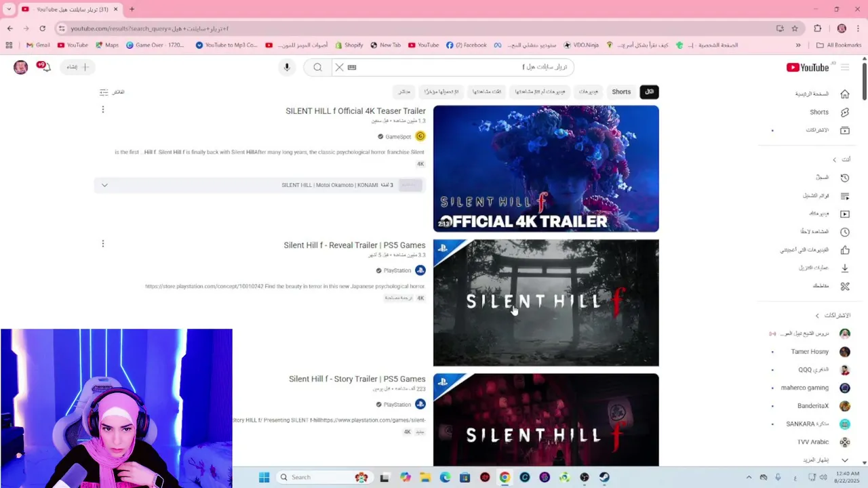Clear the search query with X

340,67
